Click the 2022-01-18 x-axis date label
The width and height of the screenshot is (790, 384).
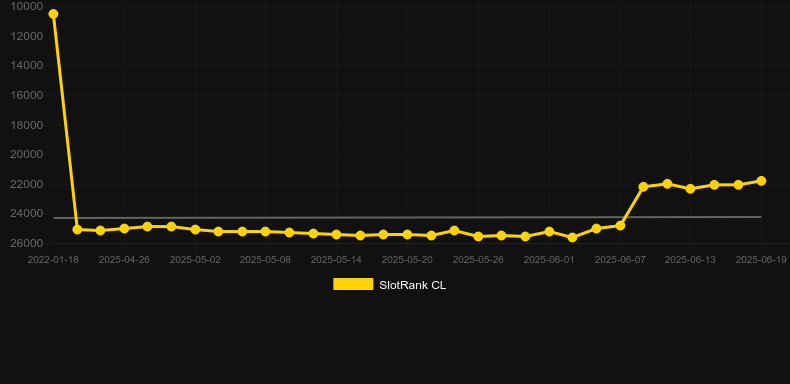(53, 260)
